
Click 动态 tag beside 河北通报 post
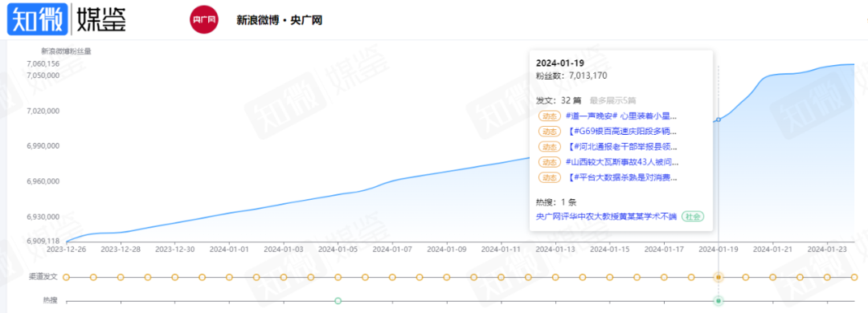(x=549, y=147)
